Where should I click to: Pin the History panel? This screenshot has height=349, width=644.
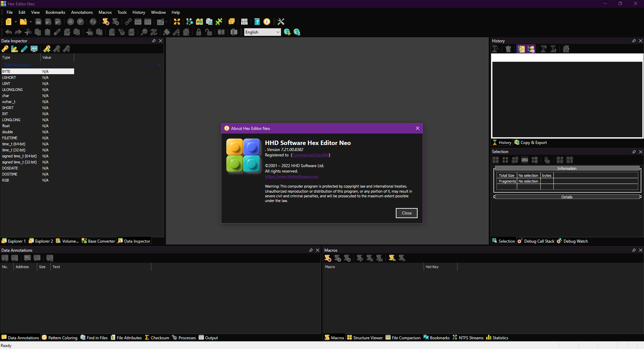coord(634,41)
